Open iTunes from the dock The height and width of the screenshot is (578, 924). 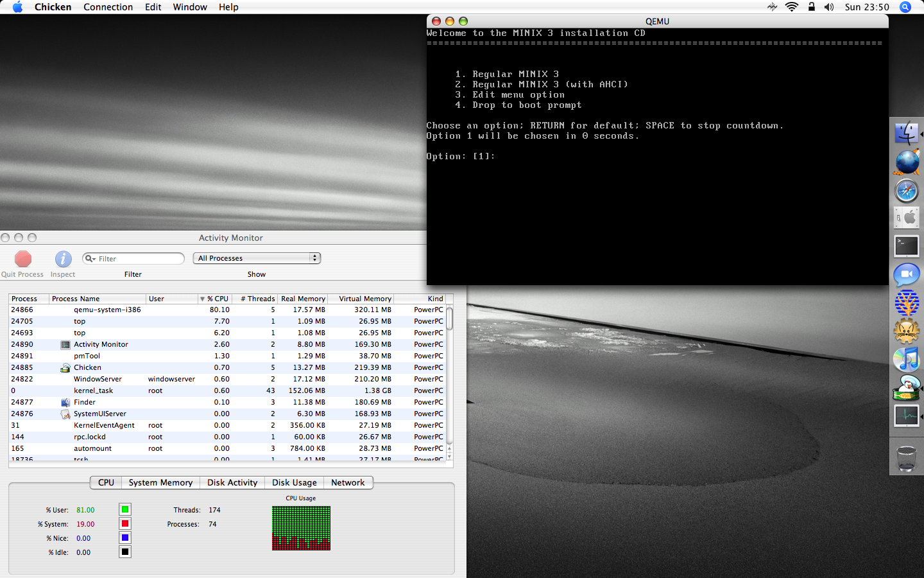point(907,359)
